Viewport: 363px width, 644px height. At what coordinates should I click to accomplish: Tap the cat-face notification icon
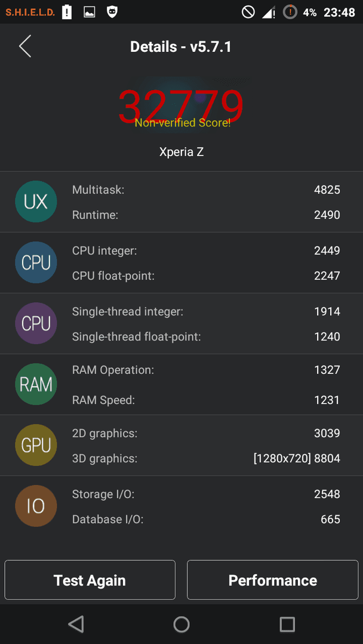coord(112,12)
